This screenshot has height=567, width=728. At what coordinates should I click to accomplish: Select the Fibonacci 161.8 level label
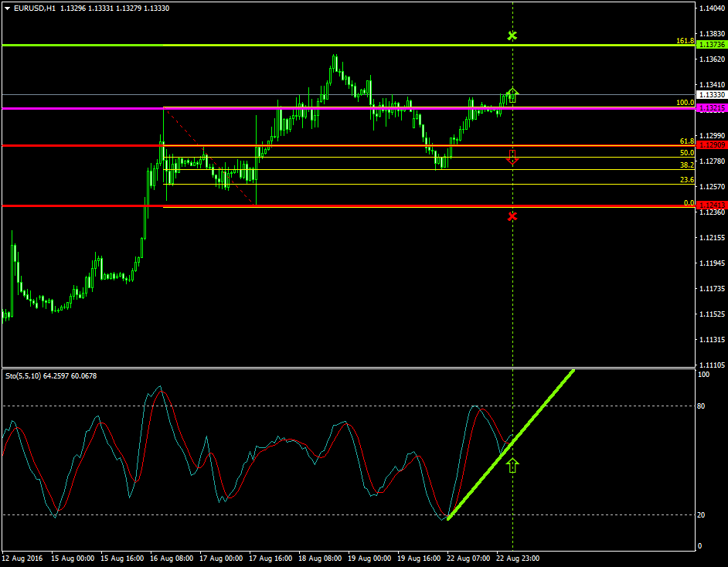click(685, 40)
